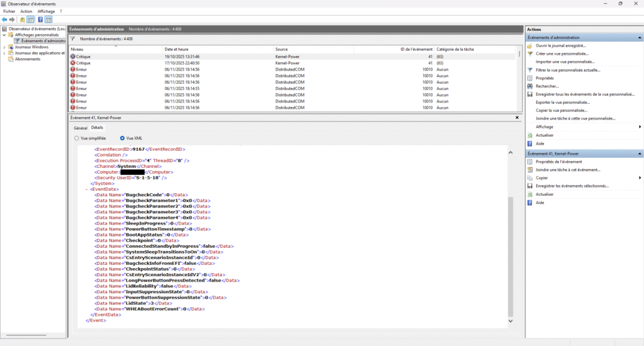Sort events by Date et heure column
The width and height of the screenshot is (644, 346).
pyautogui.click(x=176, y=49)
